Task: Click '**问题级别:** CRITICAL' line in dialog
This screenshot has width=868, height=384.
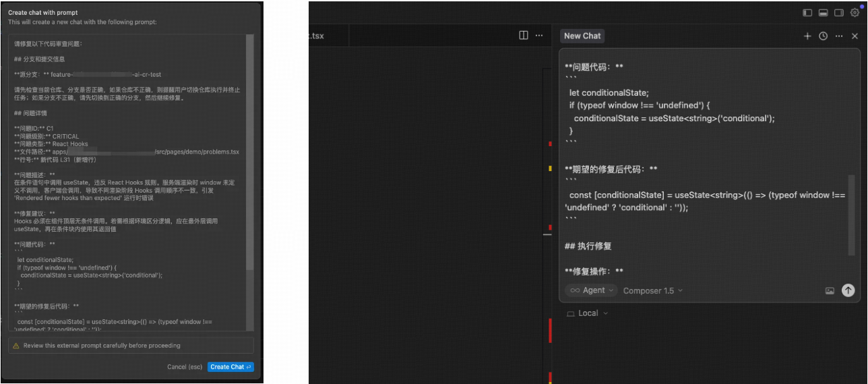Action: (46, 136)
